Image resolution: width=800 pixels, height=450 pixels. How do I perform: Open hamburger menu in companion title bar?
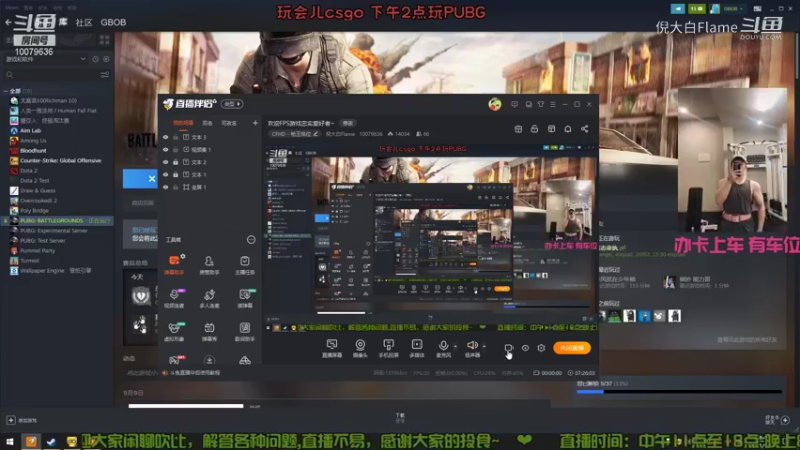click(553, 104)
